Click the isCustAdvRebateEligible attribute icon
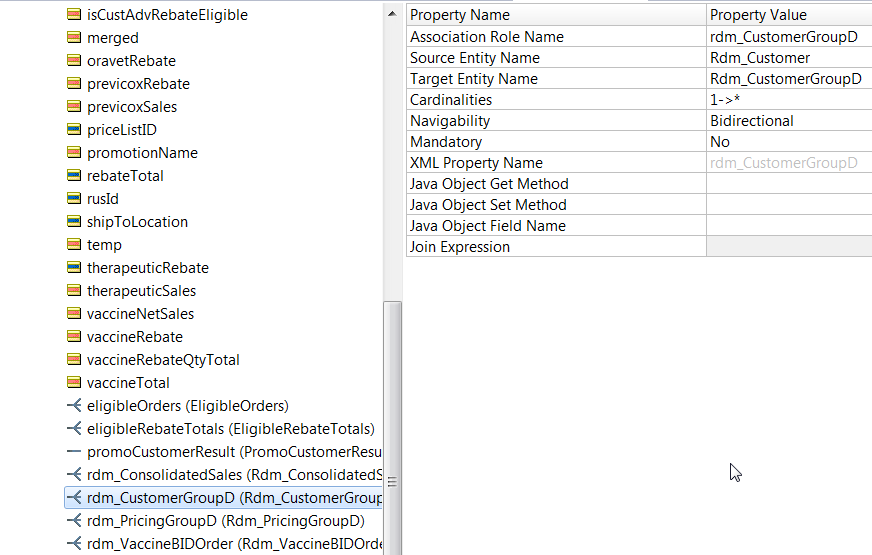Image resolution: width=872 pixels, height=555 pixels. click(73, 14)
